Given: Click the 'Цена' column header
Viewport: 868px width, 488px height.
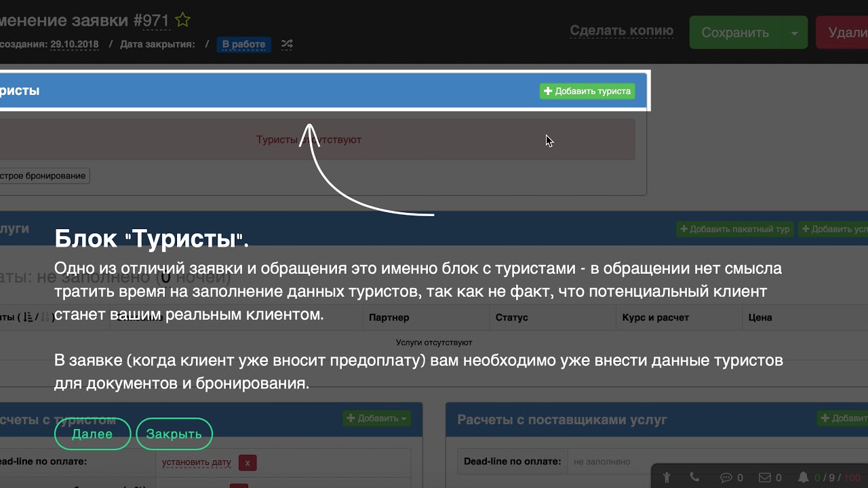Looking at the screenshot, I should click(x=760, y=317).
